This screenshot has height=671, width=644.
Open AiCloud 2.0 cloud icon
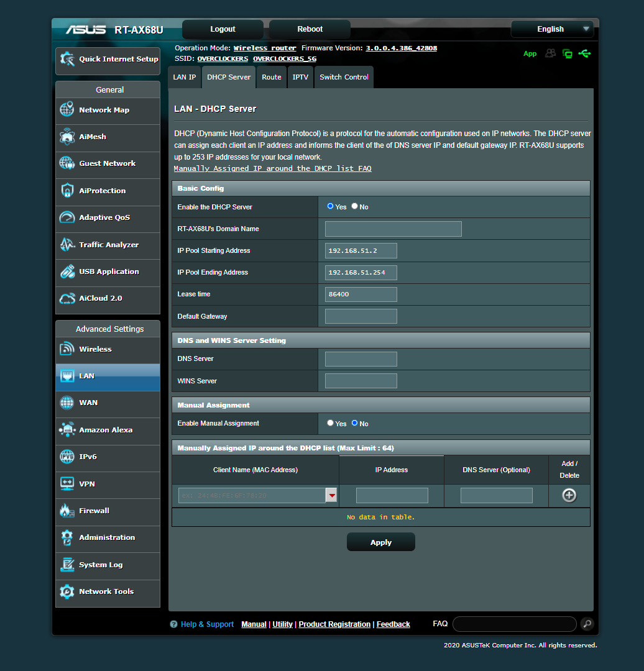click(67, 298)
